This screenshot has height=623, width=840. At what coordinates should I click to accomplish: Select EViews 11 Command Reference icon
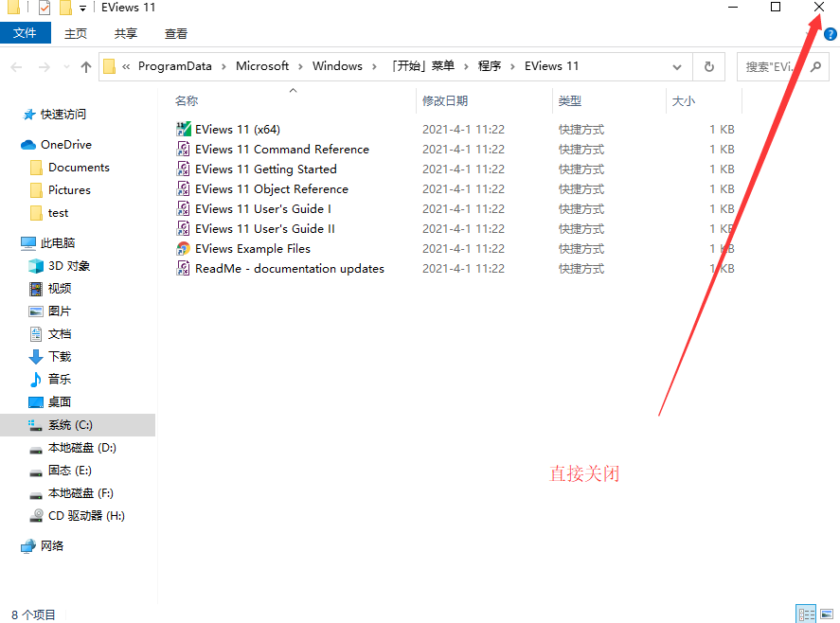click(183, 149)
